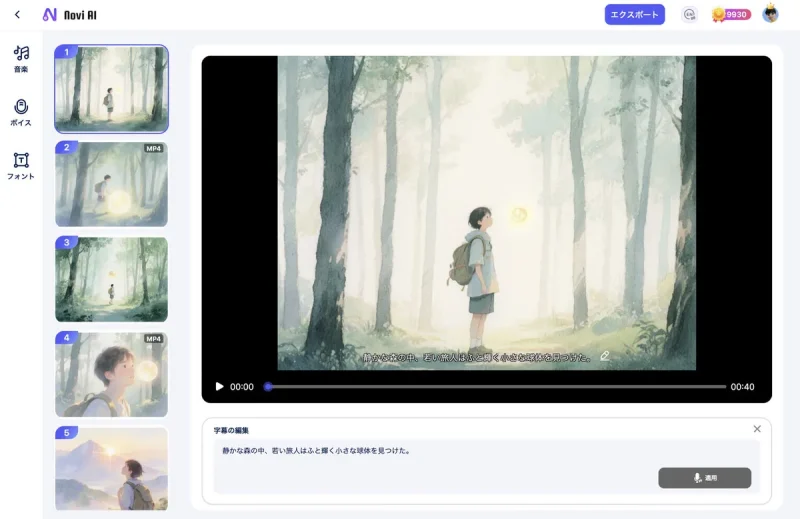
Task: Select scene thumbnail 3
Action: (111, 279)
